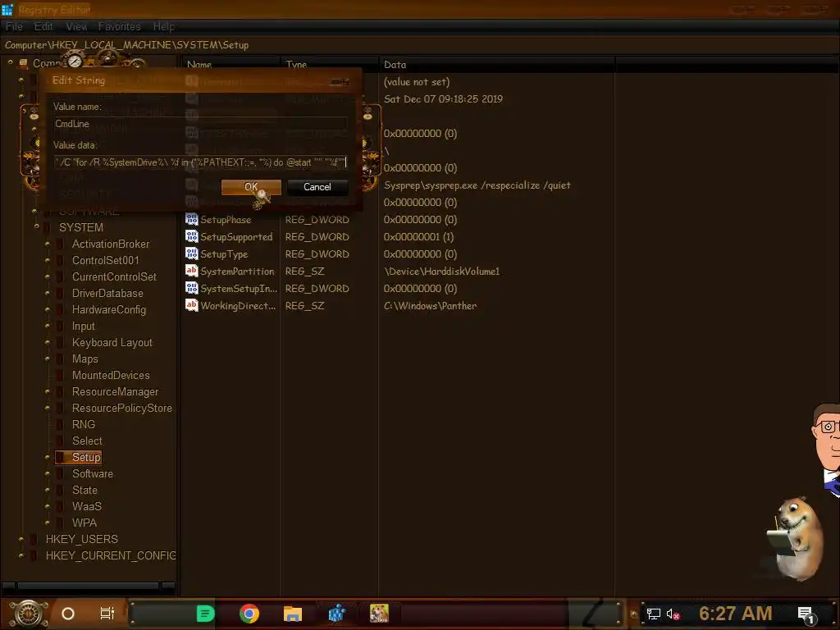This screenshot has height=630, width=840.
Task: Focus the Value data input field
Action: tap(201, 162)
